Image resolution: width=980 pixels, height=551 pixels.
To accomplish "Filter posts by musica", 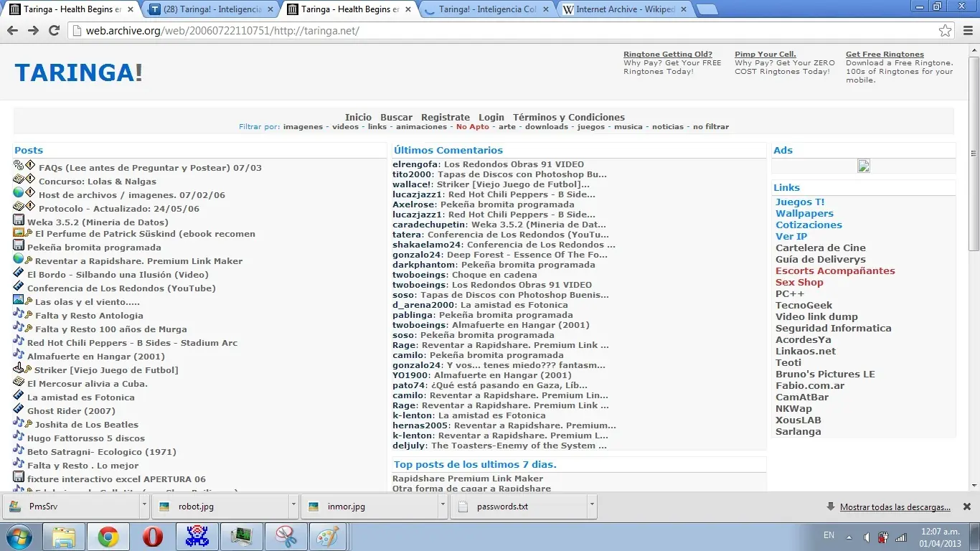I will coord(628,127).
